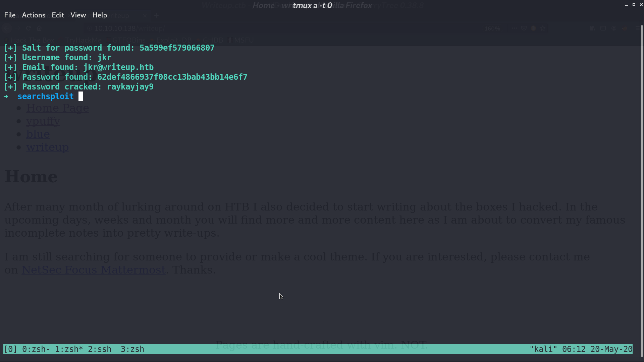Click the tmux session indicator [0]
The image size is (644, 362).
click(10, 349)
